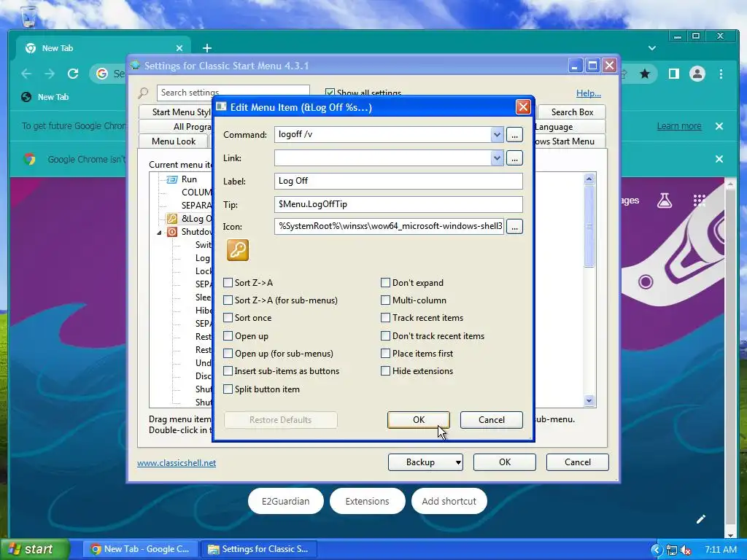The image size is (747, 560).
Task: Check Don't track recent items
Action: [385, 335]
